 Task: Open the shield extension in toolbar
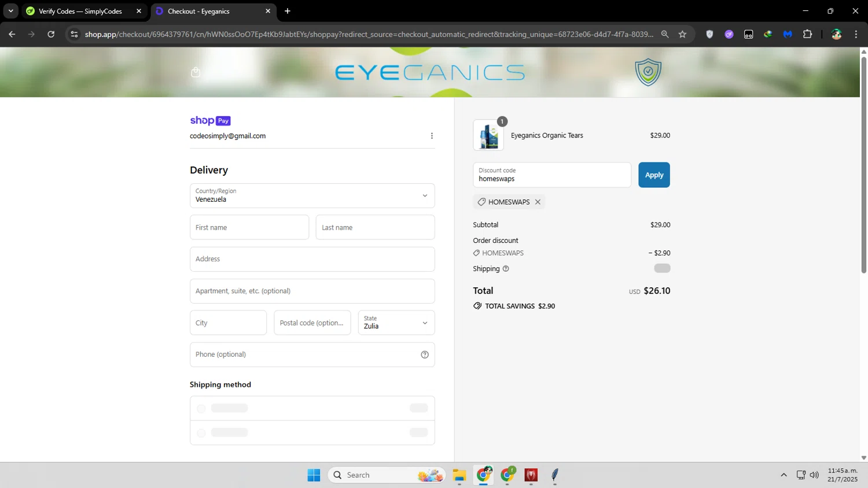[709, 34]
